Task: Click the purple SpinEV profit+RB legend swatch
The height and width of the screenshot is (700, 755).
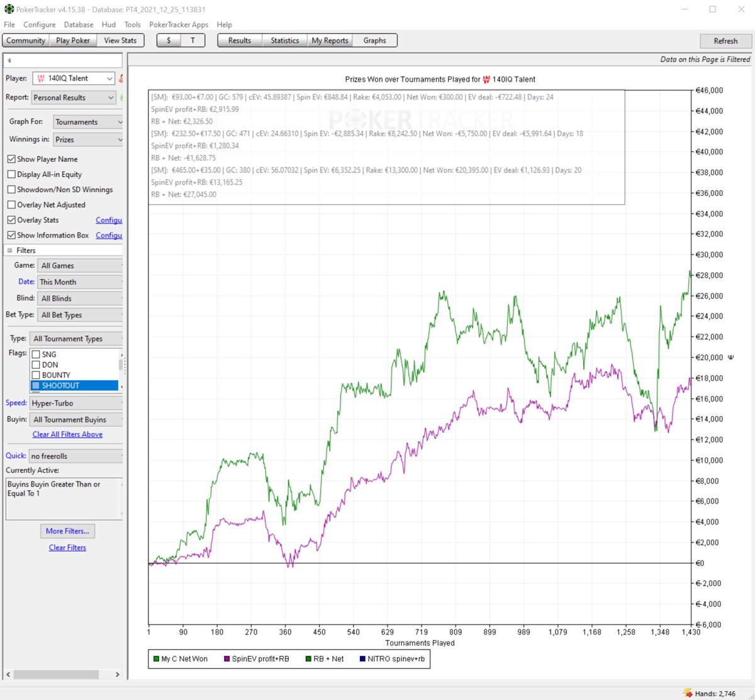Action: [226, 659]
